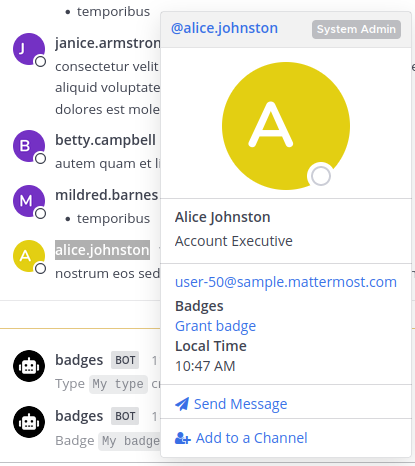Click the System Admin role tag

(356, 29)
